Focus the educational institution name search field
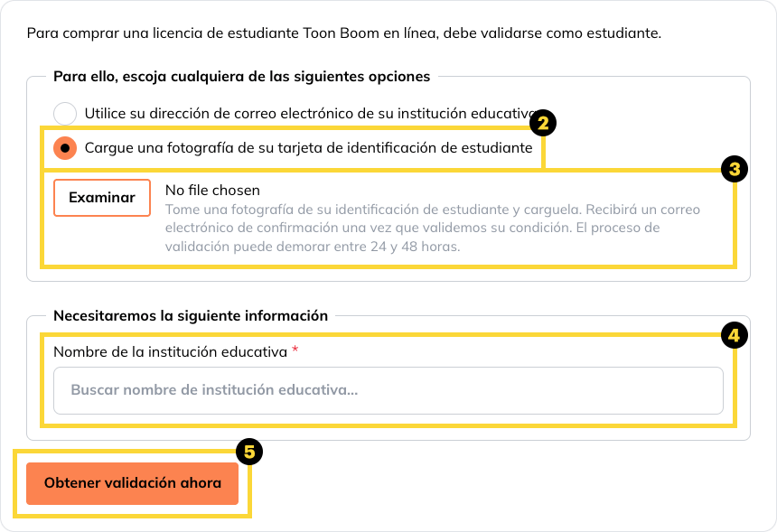The height and width of the screenshot is (532, 777). tap(388, 390)
